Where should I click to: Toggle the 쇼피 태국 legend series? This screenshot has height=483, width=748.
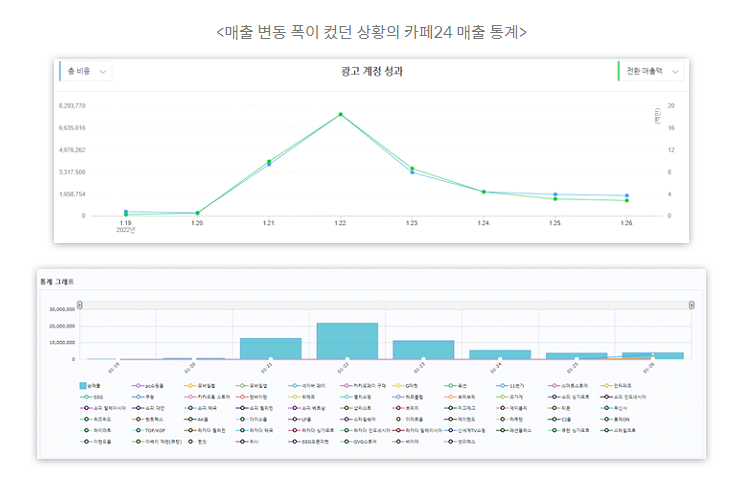pyautogui.click(x=200, y=408)
